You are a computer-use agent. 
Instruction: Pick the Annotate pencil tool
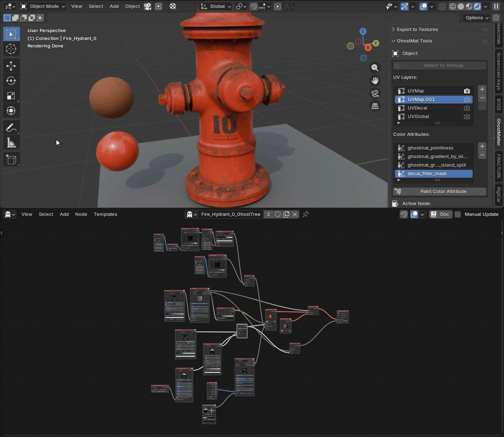11,128
